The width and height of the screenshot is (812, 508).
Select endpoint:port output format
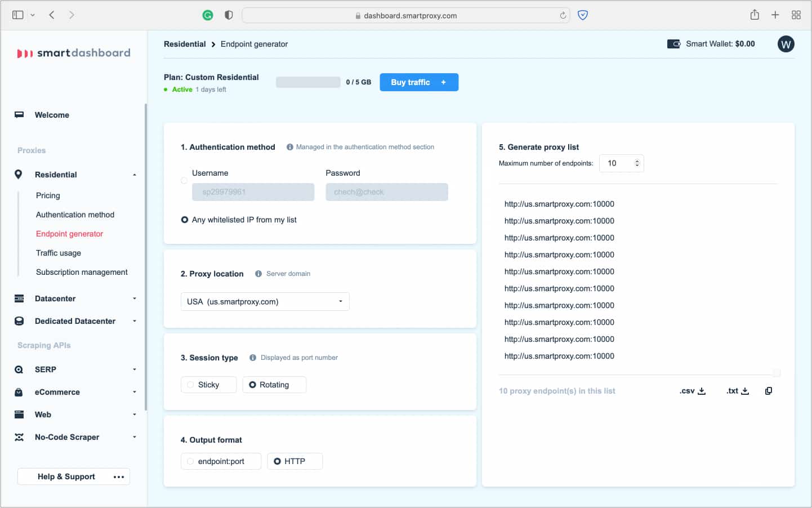coord(221,461)
